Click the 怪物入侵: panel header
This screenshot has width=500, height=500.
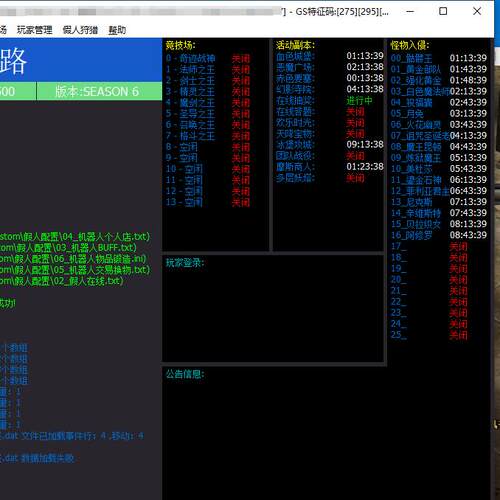410,45
